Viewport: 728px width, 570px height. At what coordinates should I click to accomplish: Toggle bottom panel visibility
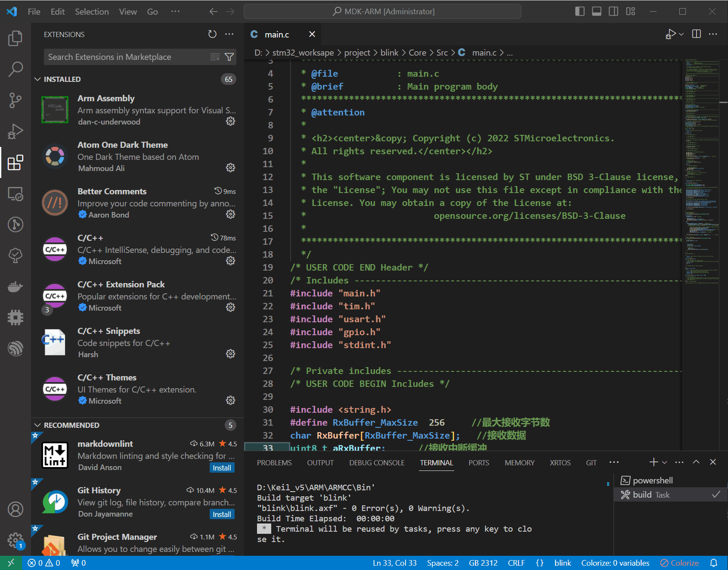coord(597,12)
